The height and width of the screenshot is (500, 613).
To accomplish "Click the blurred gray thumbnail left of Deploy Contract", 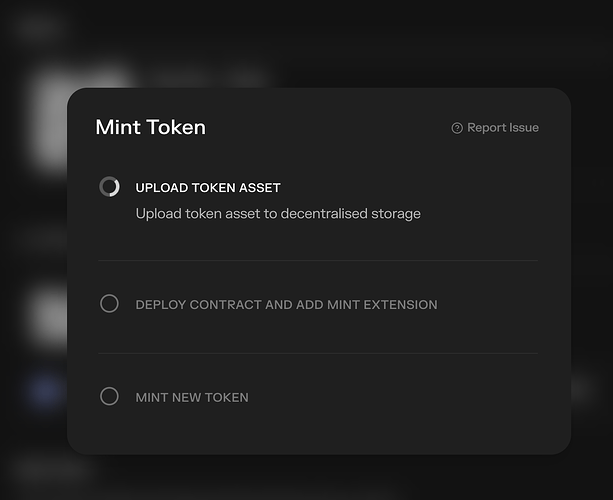I will [45, 315].
